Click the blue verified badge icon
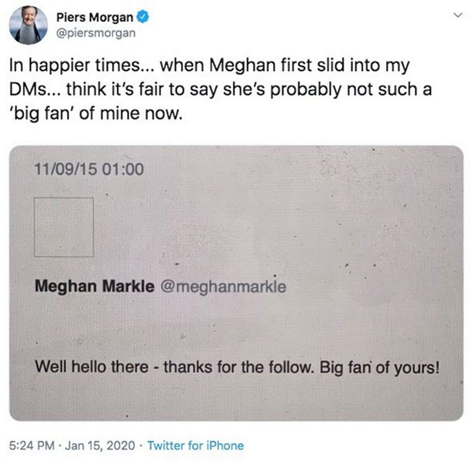Screen dimensions: 476x465 point(142,17)
